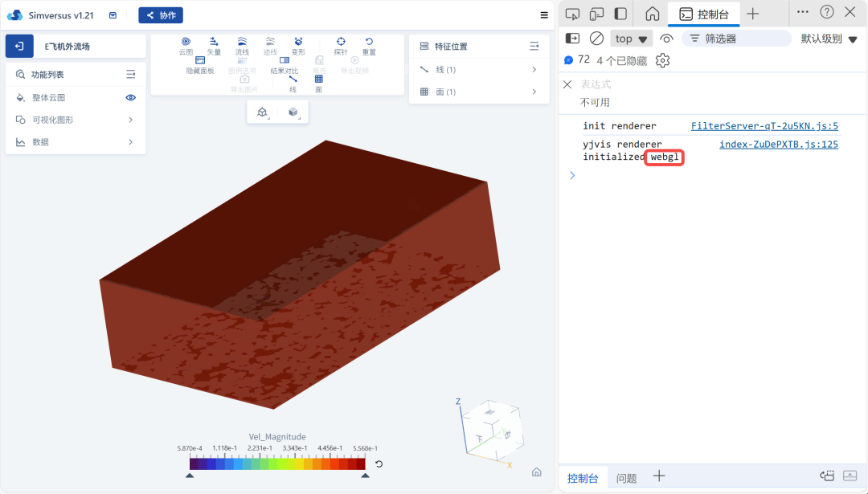
Task: Toggle 整体云图 visibility eye icon
Action: coord(131,98)
